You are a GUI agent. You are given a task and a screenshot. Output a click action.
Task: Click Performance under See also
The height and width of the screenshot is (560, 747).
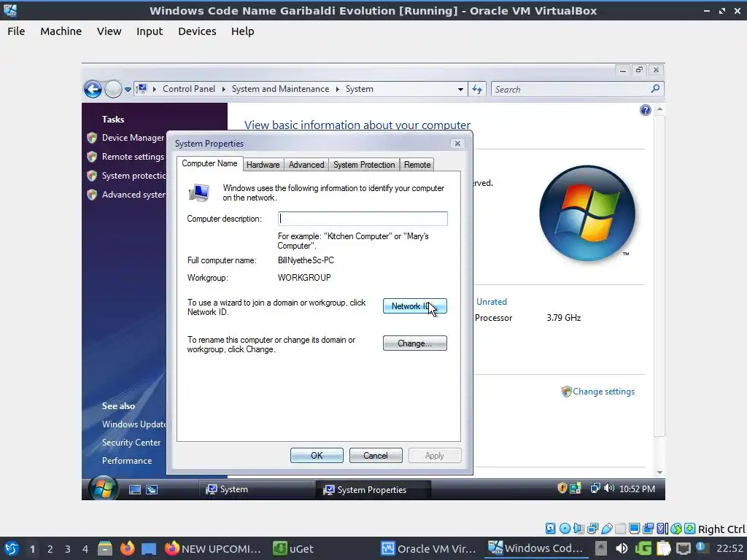127,461
